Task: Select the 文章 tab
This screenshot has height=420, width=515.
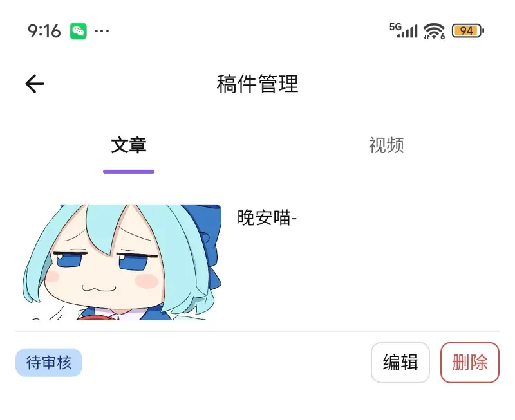Action: click(x=128, y=145)
